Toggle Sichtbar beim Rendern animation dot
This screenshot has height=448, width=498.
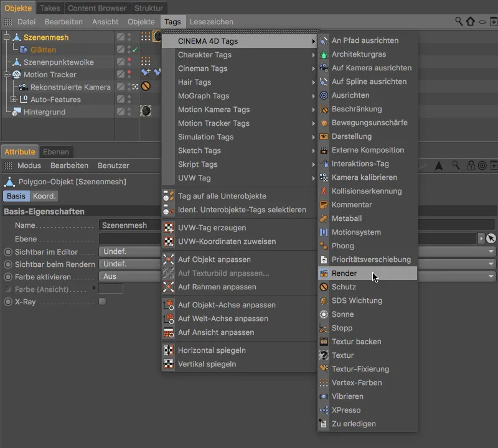click(8, 264)
